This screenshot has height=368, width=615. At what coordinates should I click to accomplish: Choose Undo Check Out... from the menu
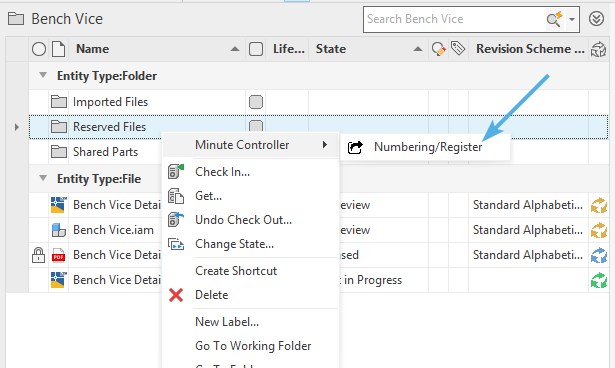pos(243,220)
